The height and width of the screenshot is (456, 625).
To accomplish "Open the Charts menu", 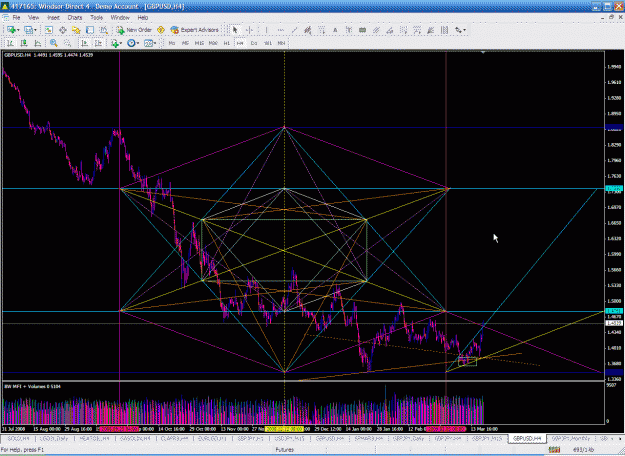I will point(75,18).
